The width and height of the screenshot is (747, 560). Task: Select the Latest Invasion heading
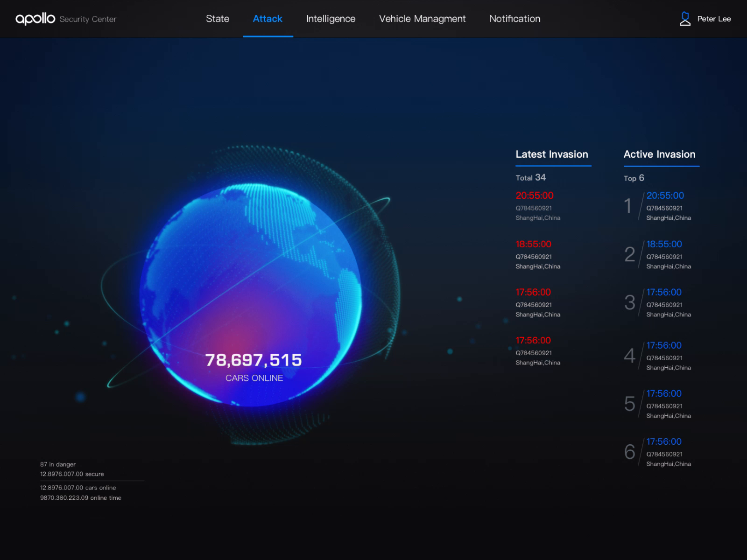click(x=552, y=154)
